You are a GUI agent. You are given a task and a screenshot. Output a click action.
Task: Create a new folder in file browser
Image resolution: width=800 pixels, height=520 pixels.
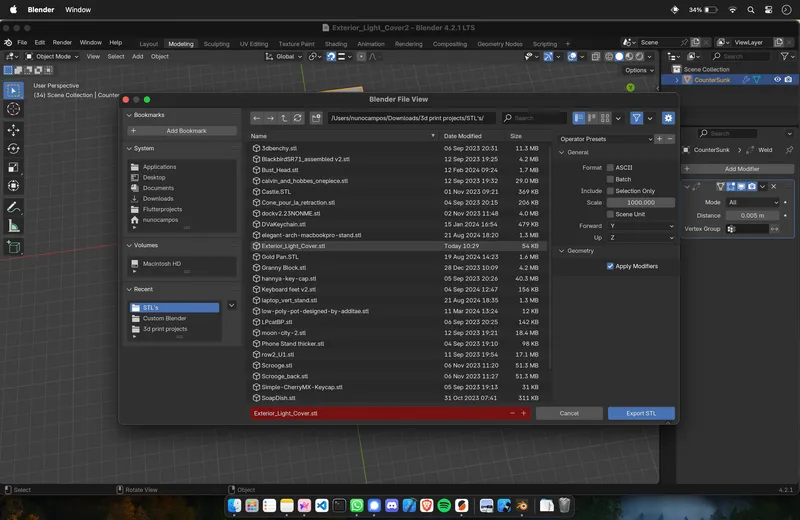tap(315, 118)
